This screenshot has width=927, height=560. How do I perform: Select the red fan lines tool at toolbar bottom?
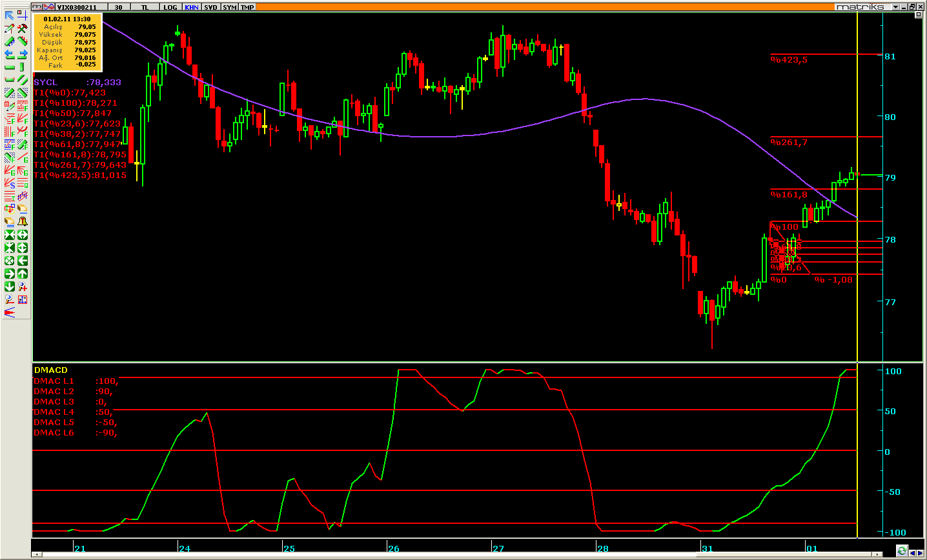point(9,313)
